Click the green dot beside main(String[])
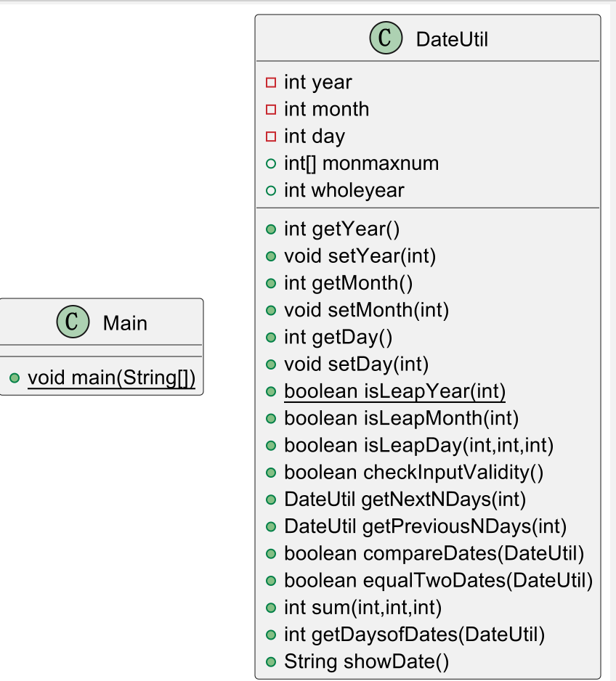Viewport: 616px width, 681px height. pos(15,379)
